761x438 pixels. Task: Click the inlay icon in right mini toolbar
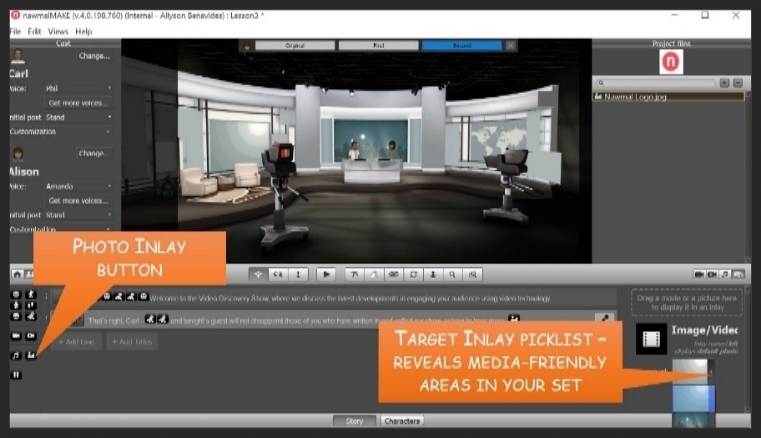738,274
